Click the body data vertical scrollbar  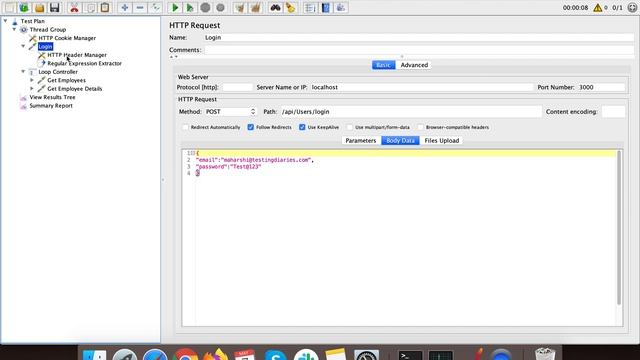click(619, 228)
